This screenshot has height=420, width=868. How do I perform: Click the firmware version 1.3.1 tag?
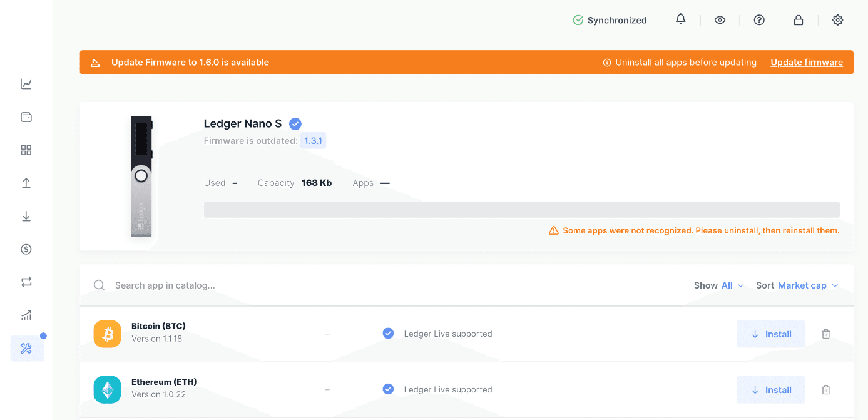[x=313, y=141]
